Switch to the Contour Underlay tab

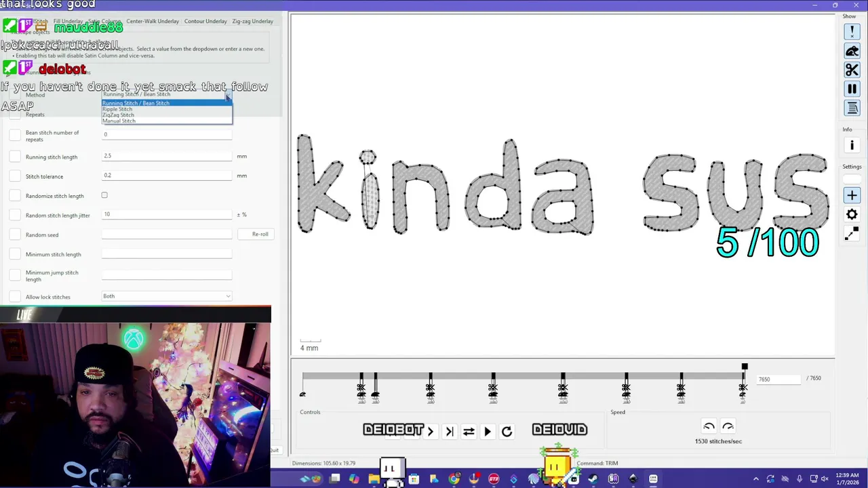click(x=205, y=21)
